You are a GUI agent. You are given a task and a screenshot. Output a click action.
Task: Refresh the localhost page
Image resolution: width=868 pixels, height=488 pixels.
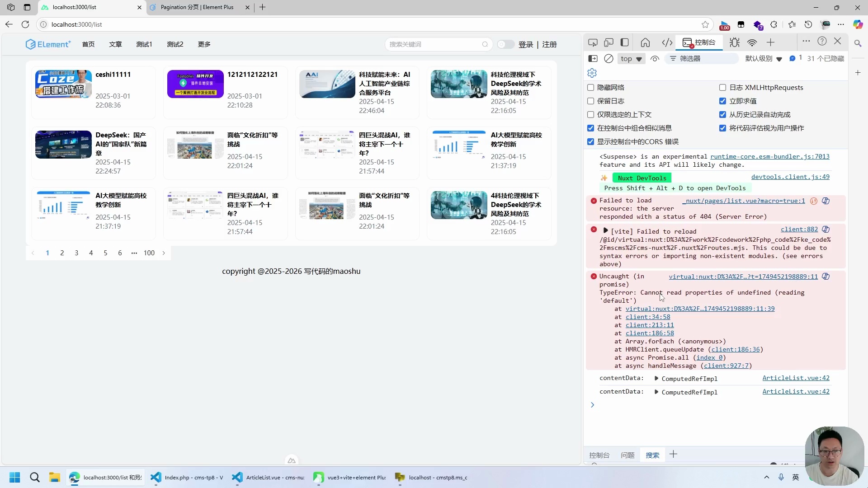[x=25, y=24]
